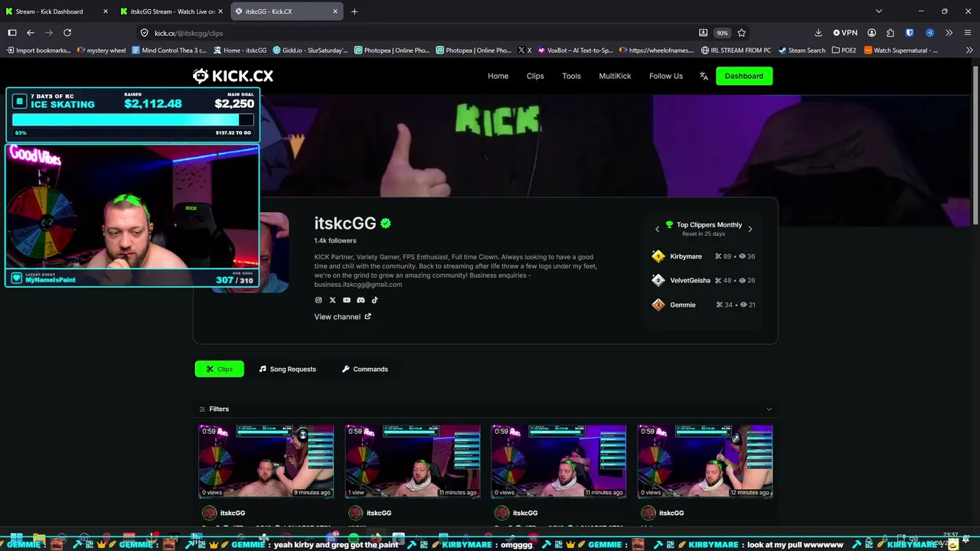Image resolution: width=980 pixels, height=551 pixels.
Task: Click the install page icon beside the zoom level
Action: click(703, 33)
